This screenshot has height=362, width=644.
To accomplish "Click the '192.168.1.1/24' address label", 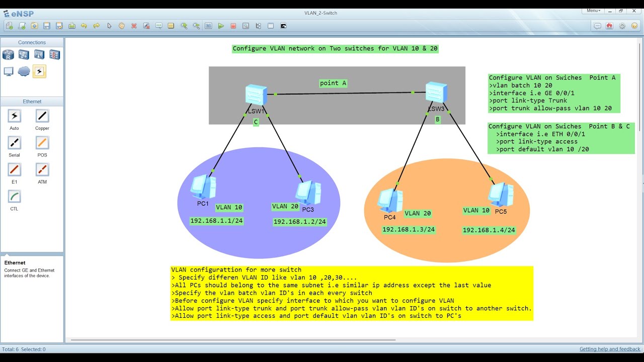I will (x=216, y=221).
